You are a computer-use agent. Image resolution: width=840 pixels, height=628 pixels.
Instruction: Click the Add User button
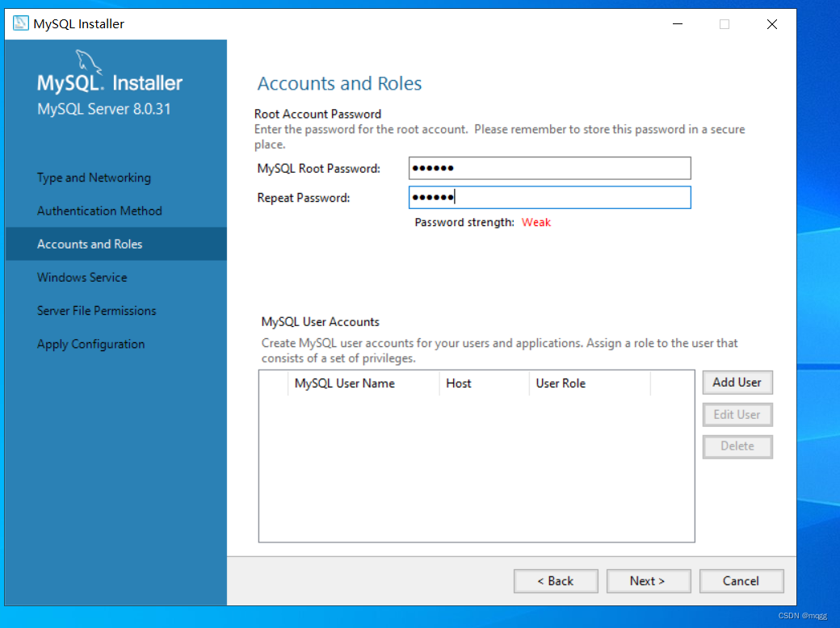point(737,383)
